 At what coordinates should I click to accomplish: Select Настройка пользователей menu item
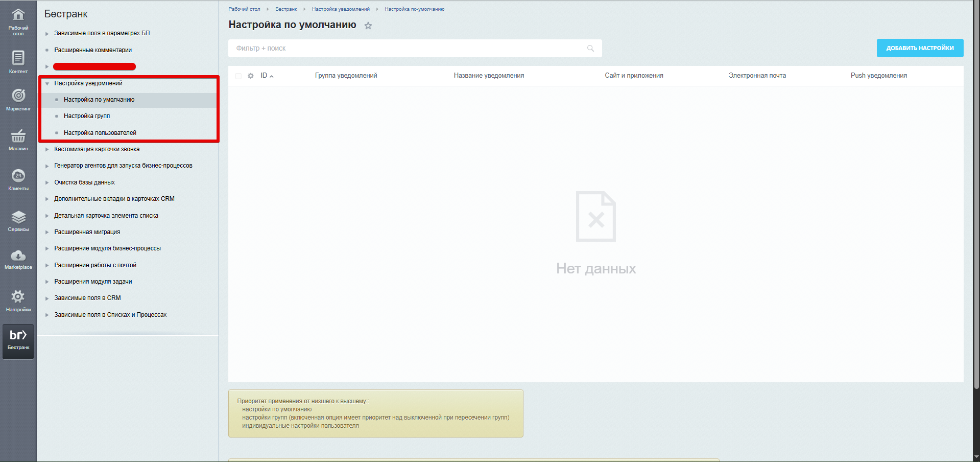tap(100, 133)
